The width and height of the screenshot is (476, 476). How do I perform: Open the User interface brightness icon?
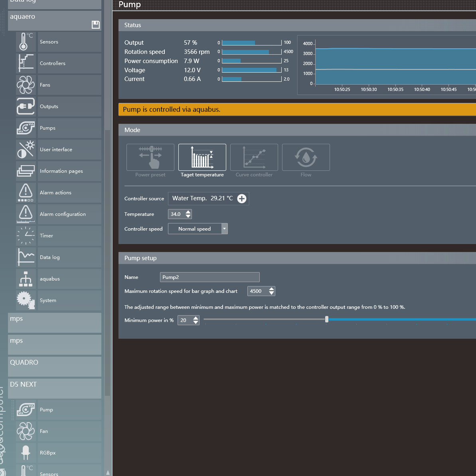pos(26,150)
